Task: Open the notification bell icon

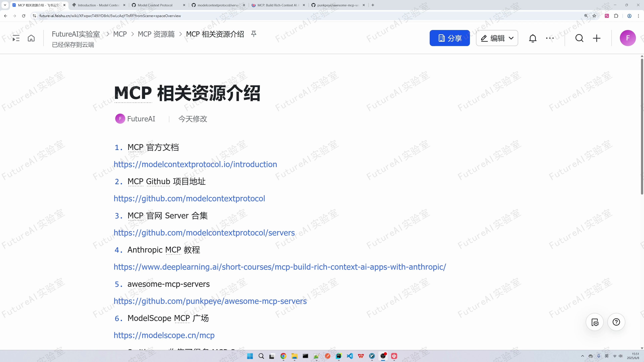Action: 533,38
